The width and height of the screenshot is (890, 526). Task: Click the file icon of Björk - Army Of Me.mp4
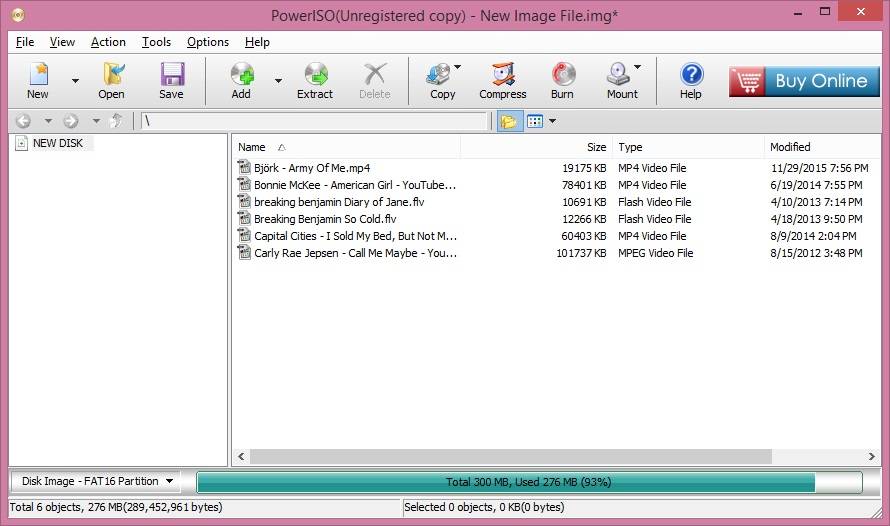coord(244,167)
